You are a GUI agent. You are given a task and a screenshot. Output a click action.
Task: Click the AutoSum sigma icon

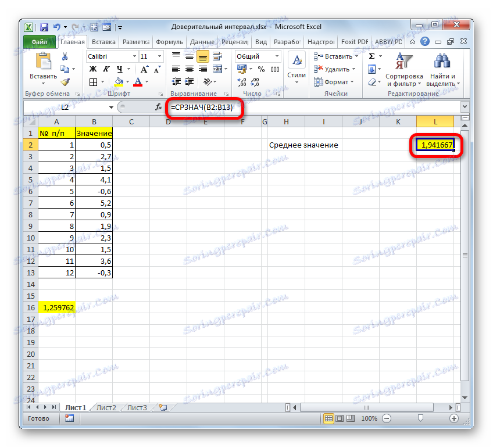tap(371, 56)
